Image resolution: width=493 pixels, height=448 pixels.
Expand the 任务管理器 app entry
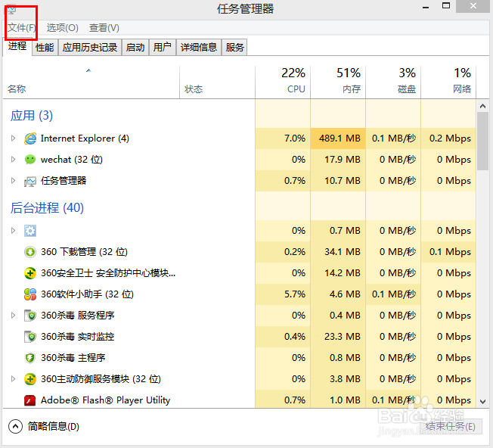[13, 181]
